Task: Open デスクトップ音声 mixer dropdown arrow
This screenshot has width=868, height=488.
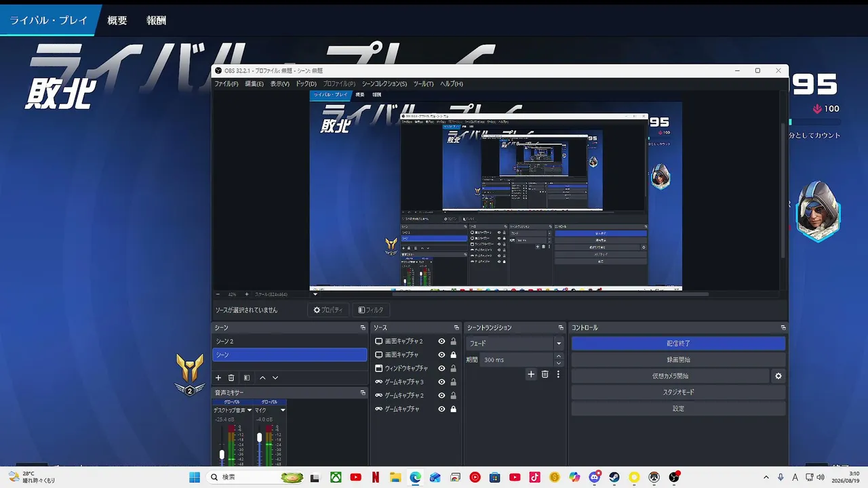Action: [250, 410]
